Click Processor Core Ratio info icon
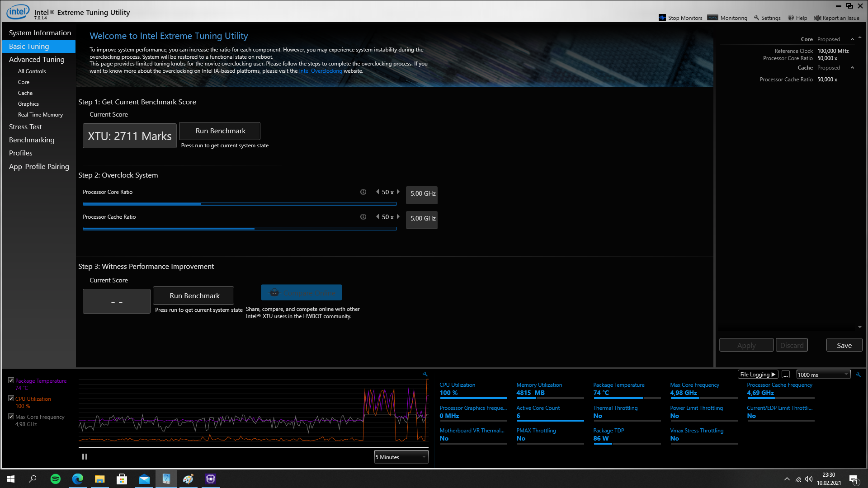Viewport: 868px width, 488px height. point(363,192)
